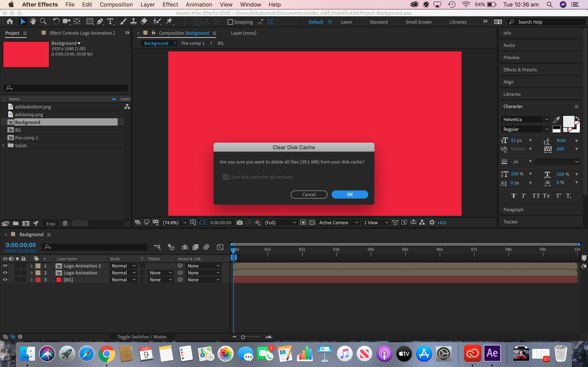Hide the [BG] layer with its eye toggle
Screen dimensions: 588x367
(x=5, y=280)
